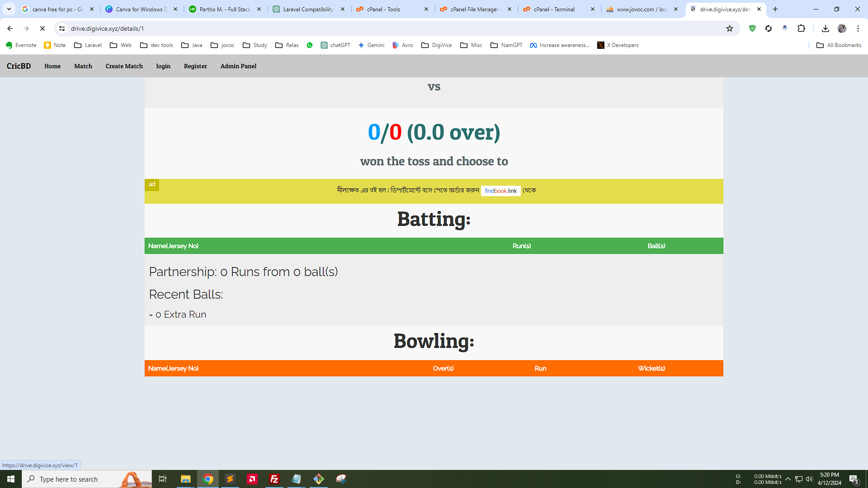The height and width of the screenshot is (488, 868).
Task: Open the browser extensions puzzle icon
Action: (x=801, y=28)
